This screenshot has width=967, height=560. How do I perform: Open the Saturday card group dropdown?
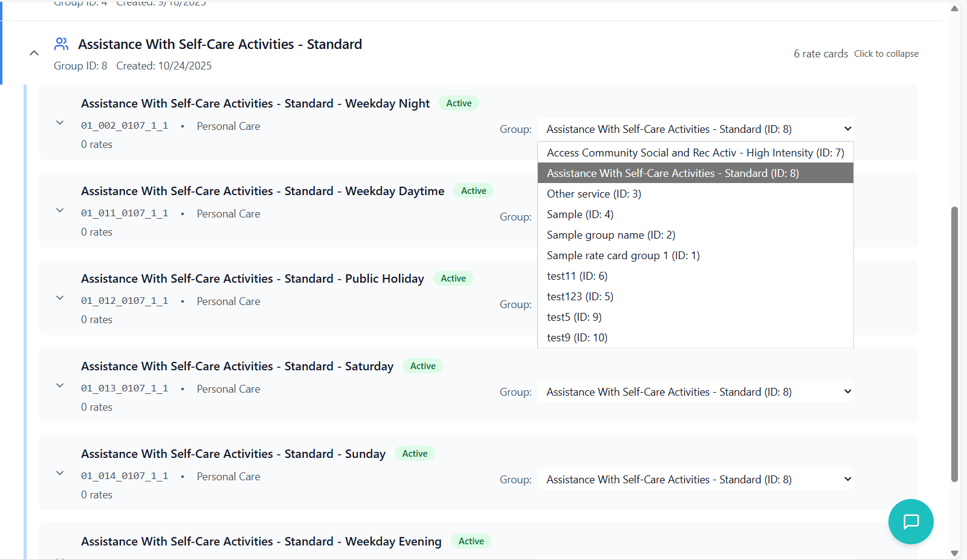695,391
